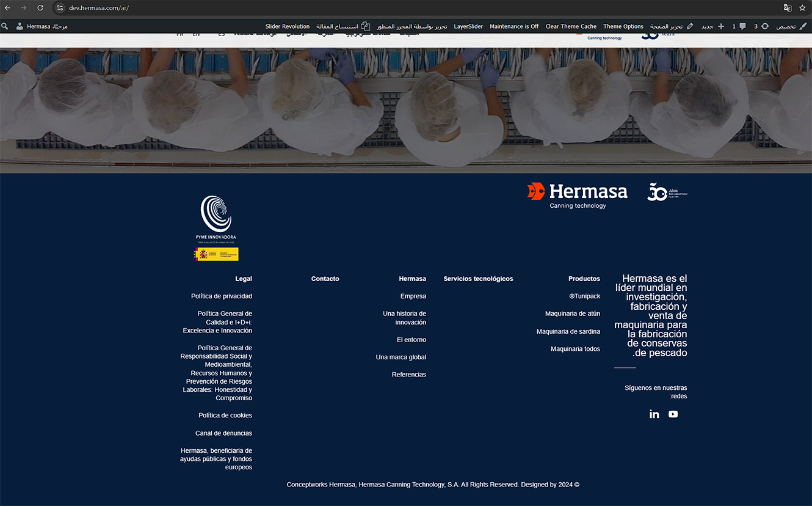
Task: Click the pencil edit page icon
Action: [690, 26]
